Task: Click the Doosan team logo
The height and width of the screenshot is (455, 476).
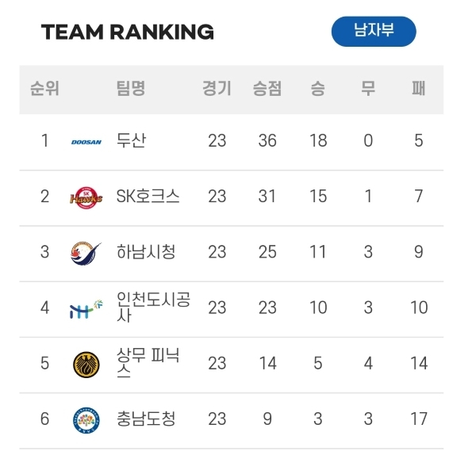Action: click(x=86, y=142)
